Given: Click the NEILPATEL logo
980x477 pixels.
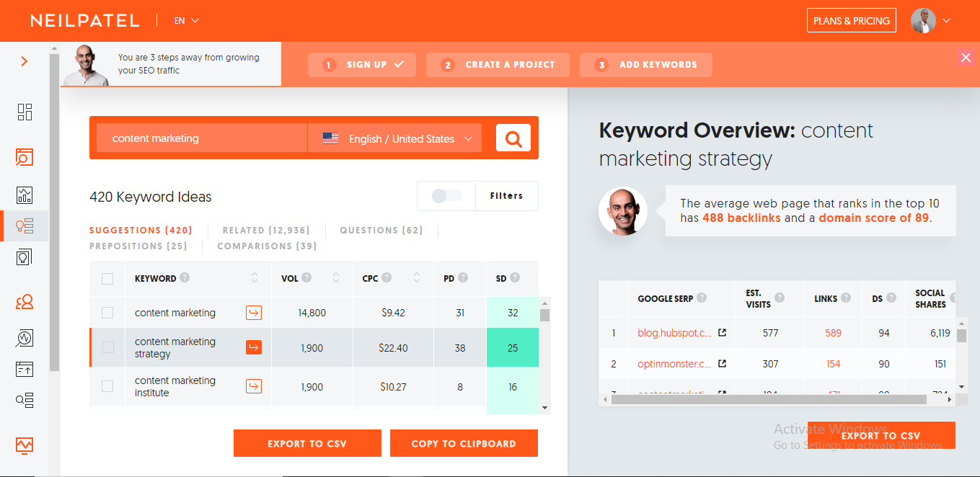Looking at the screenshot, I should (x=85, y=21).
